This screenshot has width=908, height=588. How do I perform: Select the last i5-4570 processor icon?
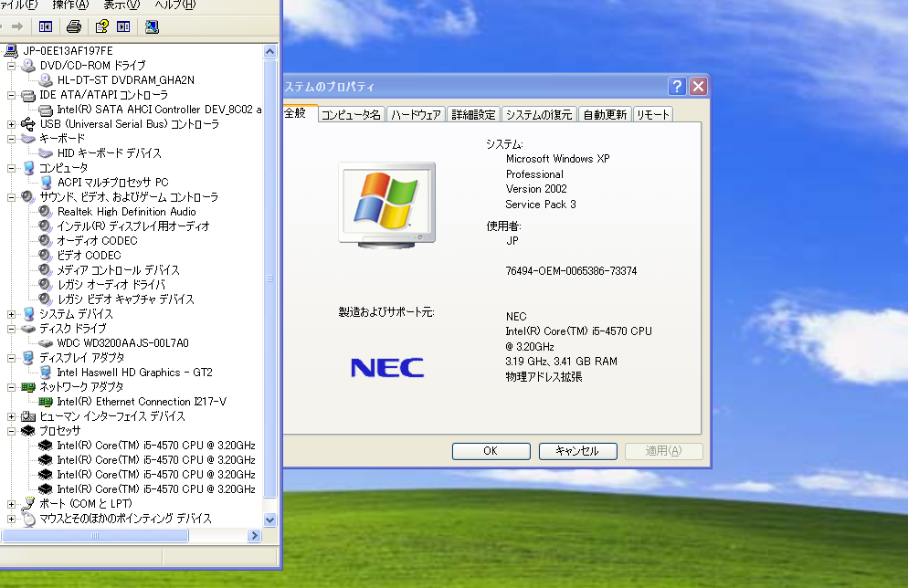46,489
